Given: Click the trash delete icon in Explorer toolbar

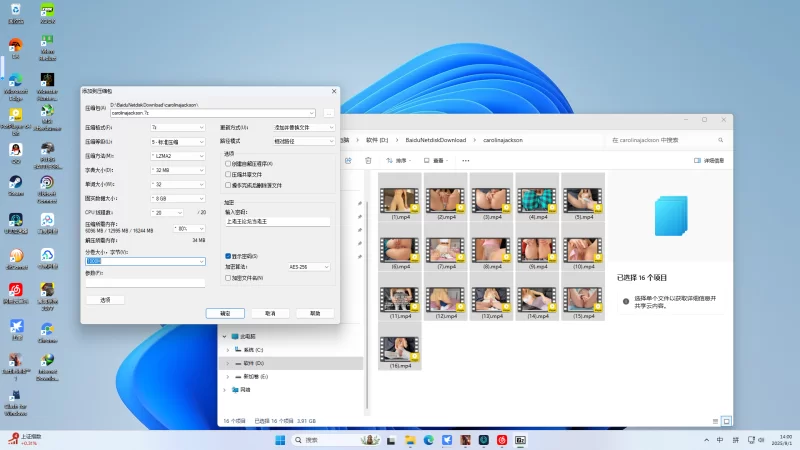Looking at the screenshot, I should 368,160.
